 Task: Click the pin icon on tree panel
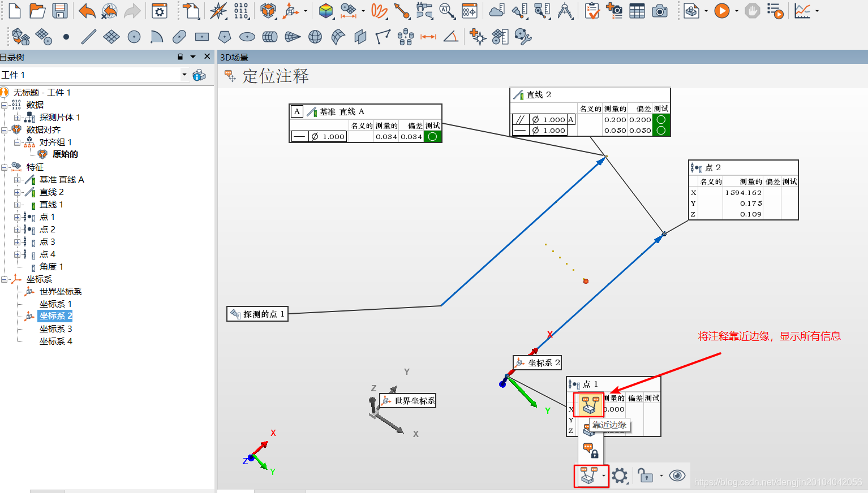click(x=181, y=57)
